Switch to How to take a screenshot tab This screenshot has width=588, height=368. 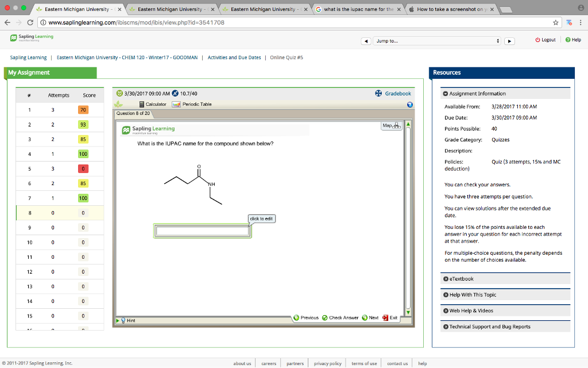pyautogui.click(x=452, y=9)
